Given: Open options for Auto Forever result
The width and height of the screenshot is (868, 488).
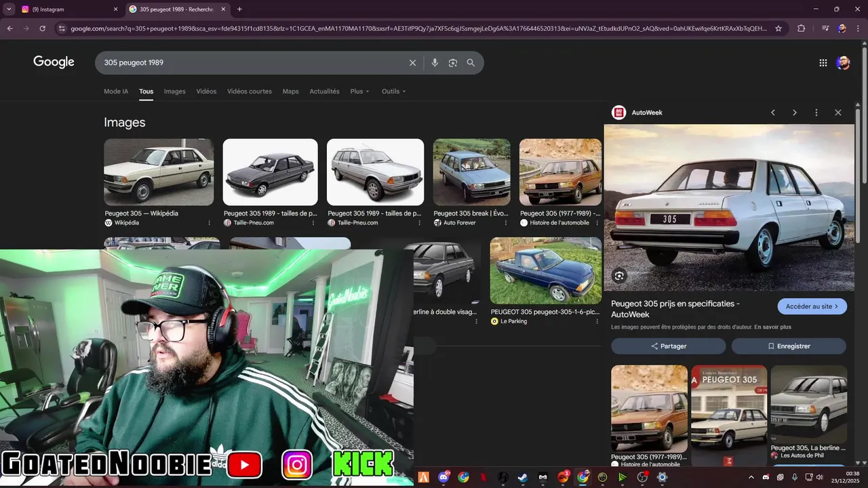Looking at the screenshot, I should point(505,223).
